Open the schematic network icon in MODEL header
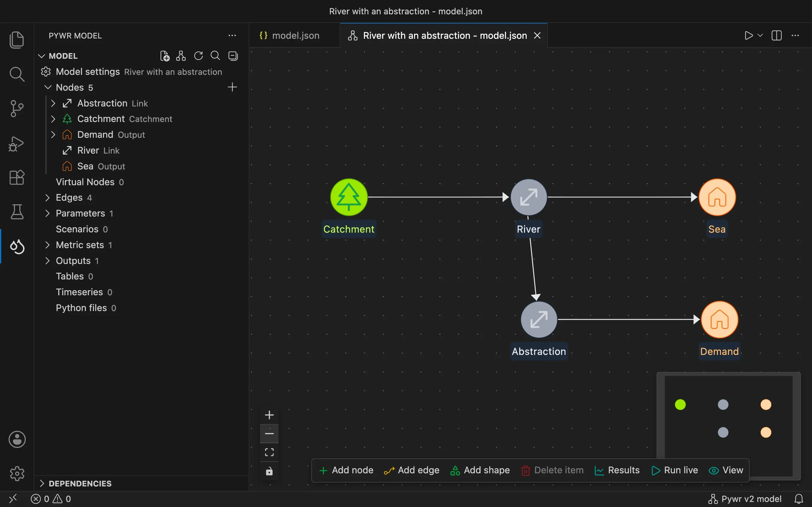 (181, 56)
